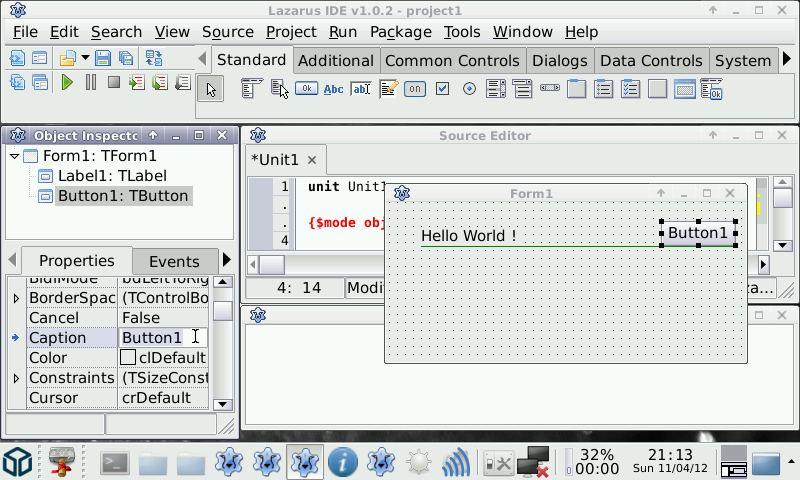Open the Run menu
This screenshot has height=480, width=800.
tap(342, 32)
